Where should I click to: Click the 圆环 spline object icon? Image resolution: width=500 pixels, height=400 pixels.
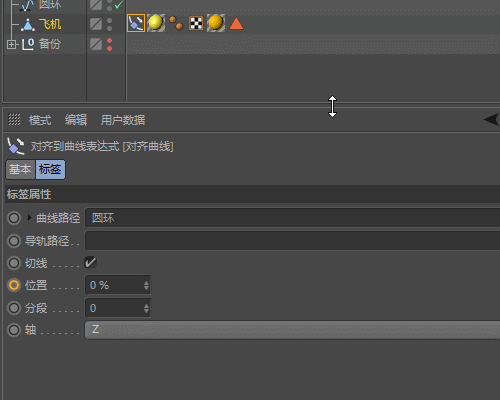(x=27, y=5)
